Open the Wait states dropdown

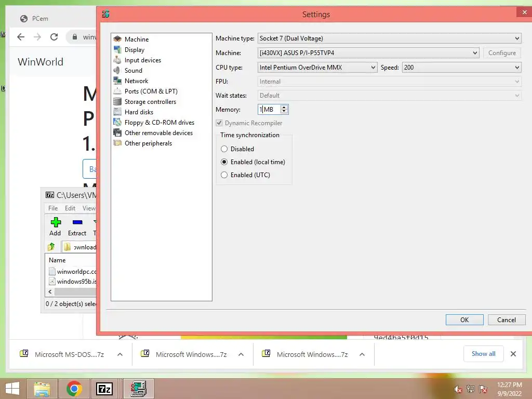389,96
